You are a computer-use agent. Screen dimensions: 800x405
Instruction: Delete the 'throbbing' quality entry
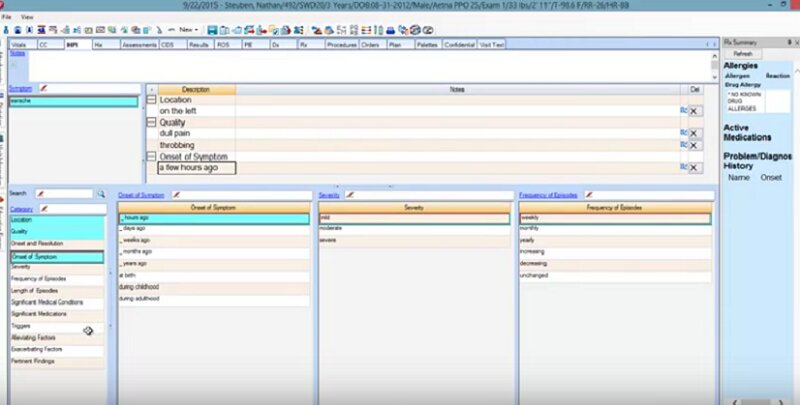[x=693, y=145]
